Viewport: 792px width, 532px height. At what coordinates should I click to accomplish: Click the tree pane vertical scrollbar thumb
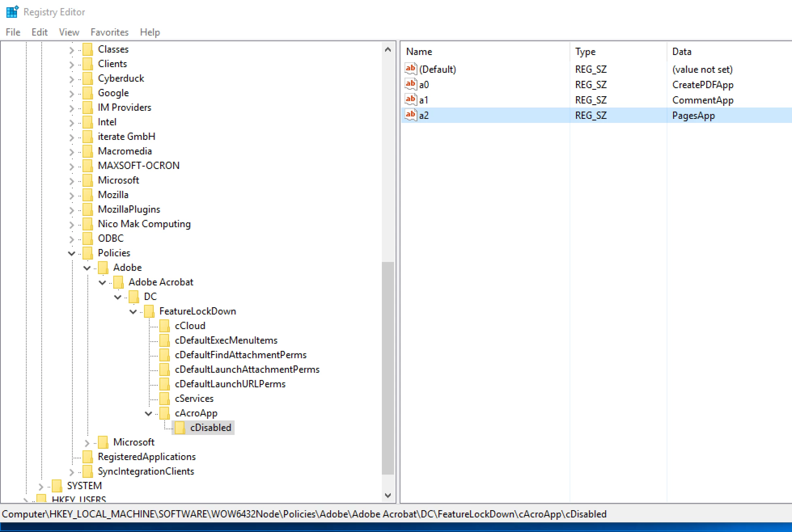(388, 368)
